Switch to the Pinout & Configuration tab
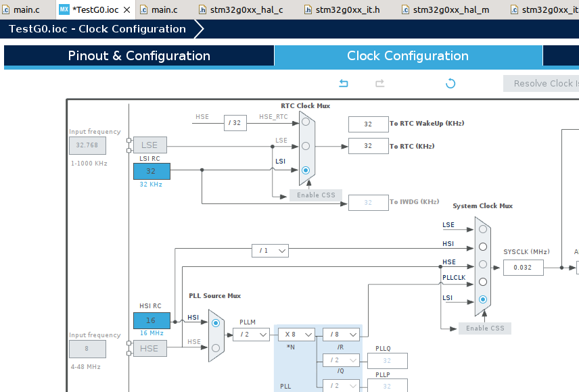Viewport: 579px width, 392px height. (138, 56)
